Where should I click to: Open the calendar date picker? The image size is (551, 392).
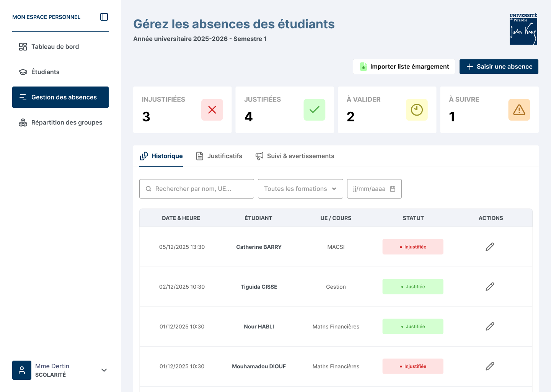pos(393,189)
